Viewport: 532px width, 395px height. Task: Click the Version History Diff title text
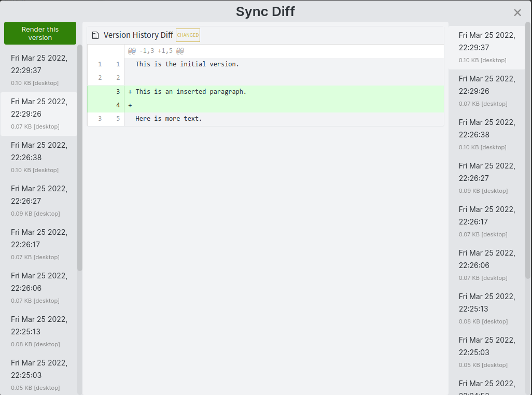[x=139, y=35]
